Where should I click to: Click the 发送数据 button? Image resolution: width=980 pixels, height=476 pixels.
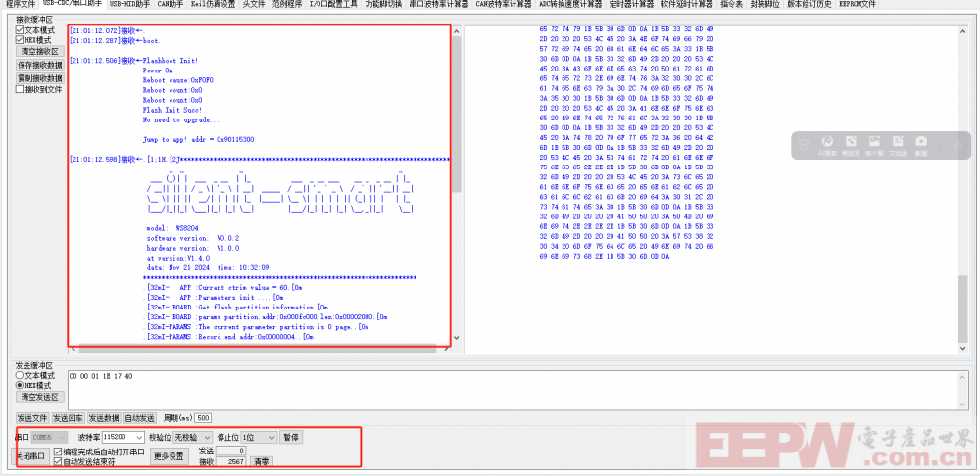coord(104,418)
